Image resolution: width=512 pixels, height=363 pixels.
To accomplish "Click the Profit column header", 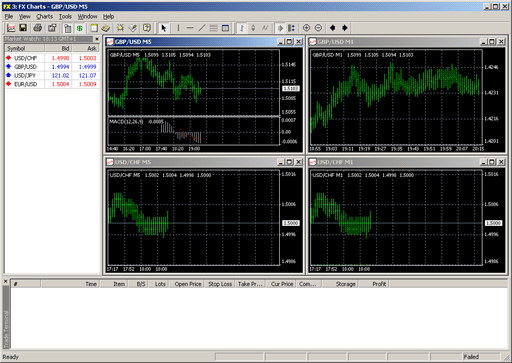I will [x=373, y=284].
